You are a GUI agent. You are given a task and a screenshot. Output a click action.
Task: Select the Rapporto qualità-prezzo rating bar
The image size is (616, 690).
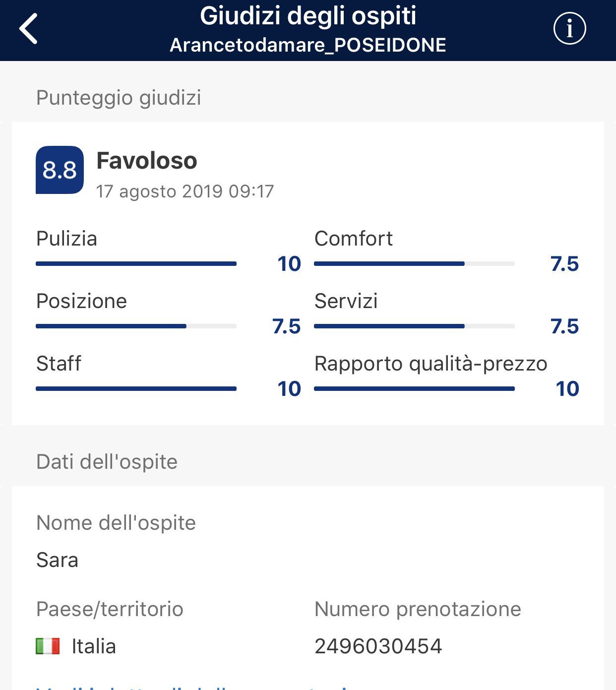(x=414, y=389)
